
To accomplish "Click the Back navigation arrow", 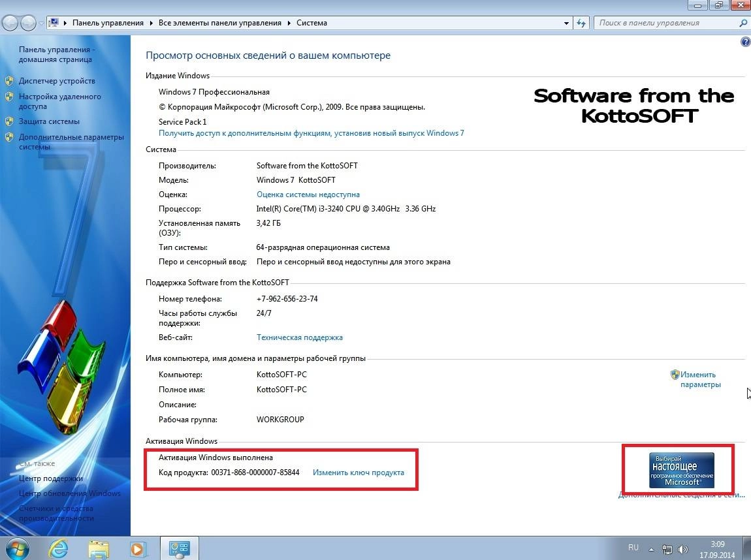I will [x=10, y=22].
